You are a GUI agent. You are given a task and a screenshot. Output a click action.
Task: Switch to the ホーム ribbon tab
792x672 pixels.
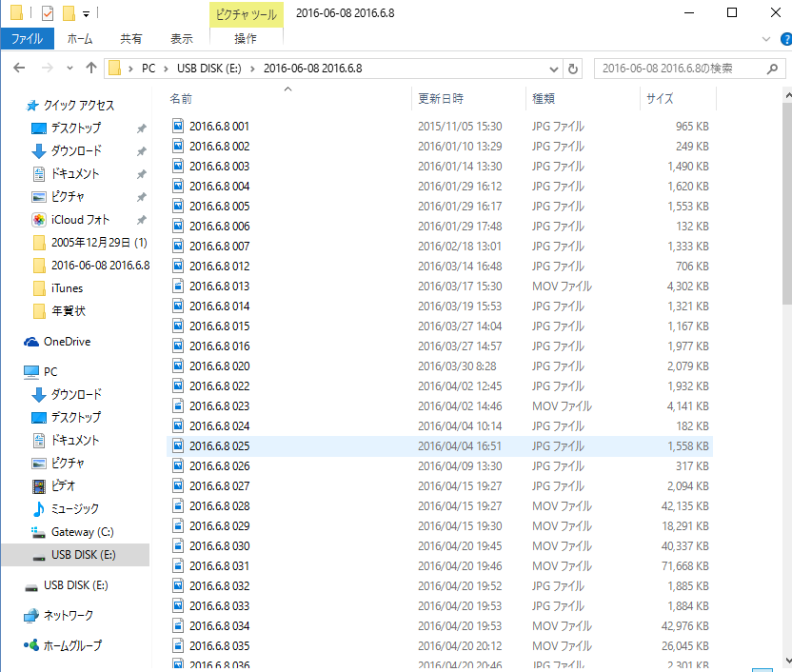tap(80, 39)
